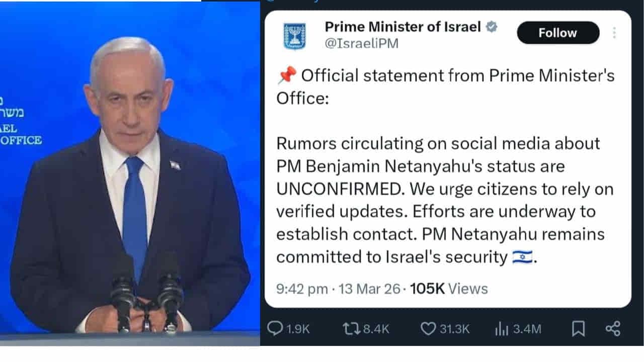Open the three-dot more options menu

tap(614, 32)
